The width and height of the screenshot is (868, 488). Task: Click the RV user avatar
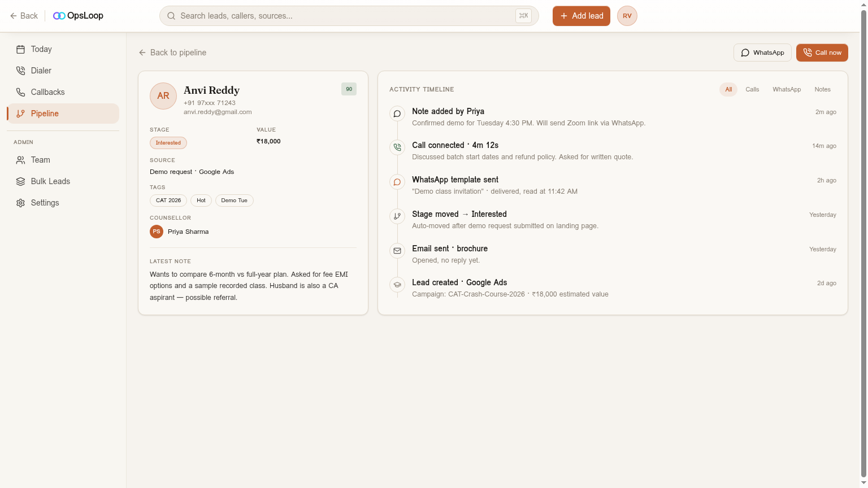[627, 16]
